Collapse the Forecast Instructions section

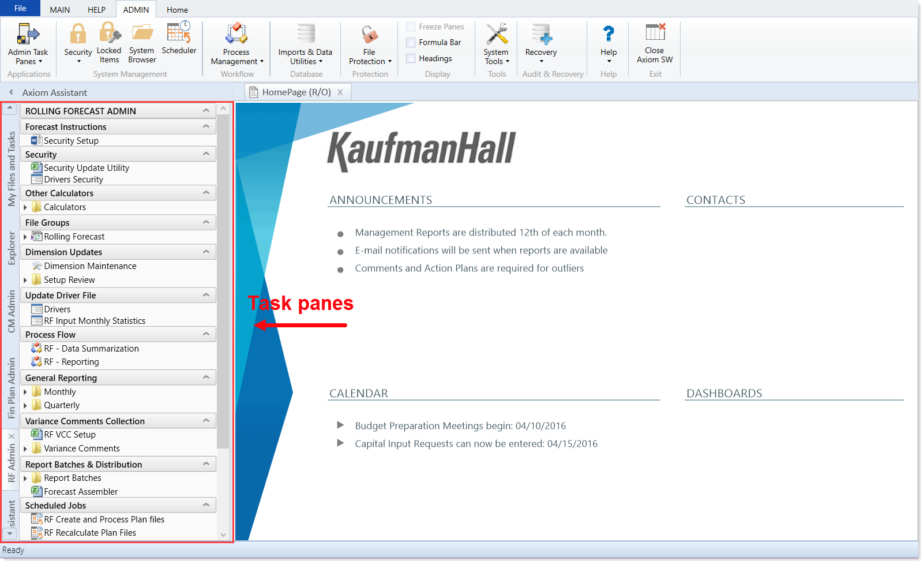[x=206, y=126]
